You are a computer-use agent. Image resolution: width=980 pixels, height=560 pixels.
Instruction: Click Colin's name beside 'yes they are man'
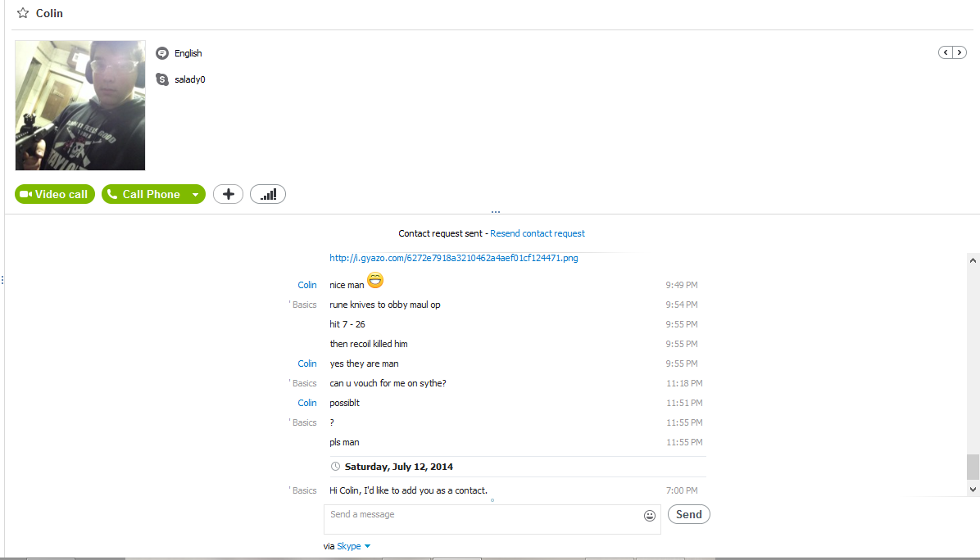coord(307,364)
